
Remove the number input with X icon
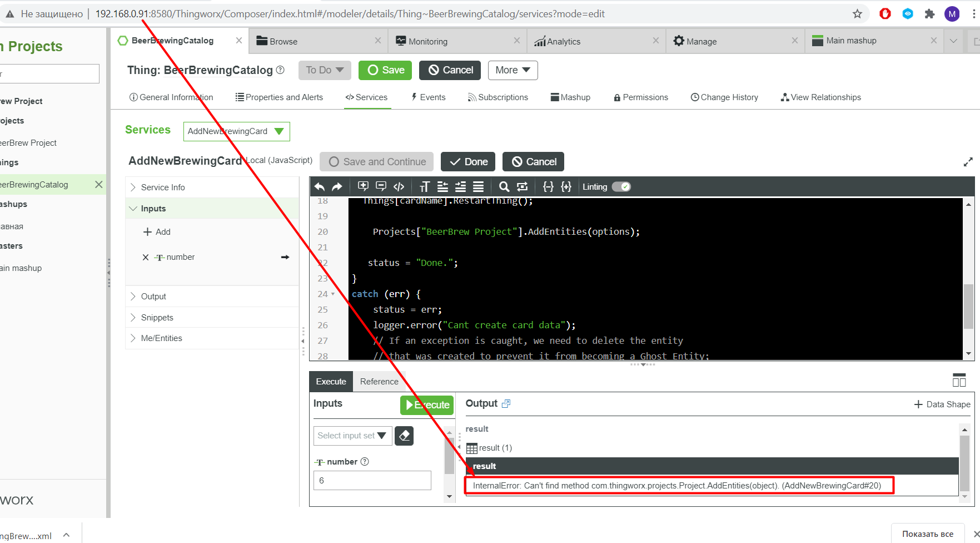(146, 257)
